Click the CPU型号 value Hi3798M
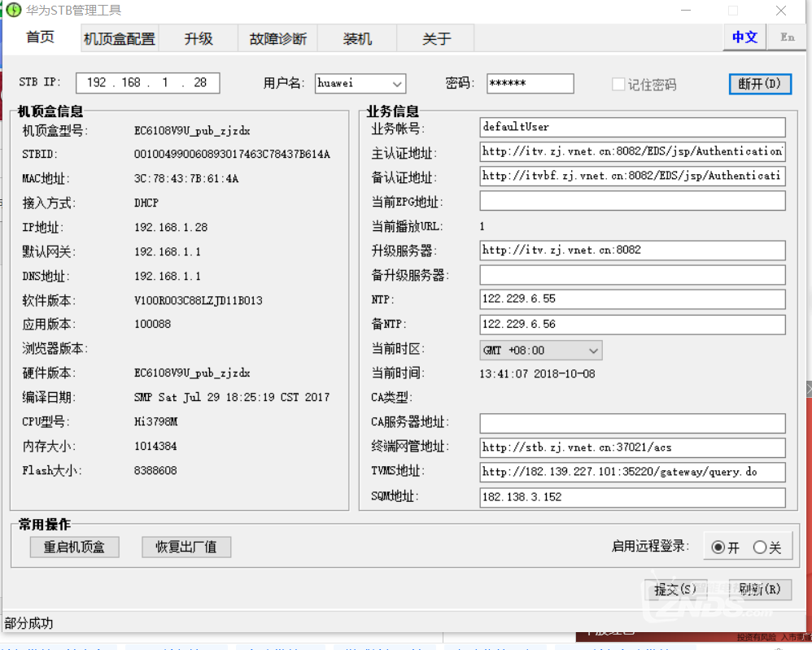The image size is (812, 650). point(156,421)
